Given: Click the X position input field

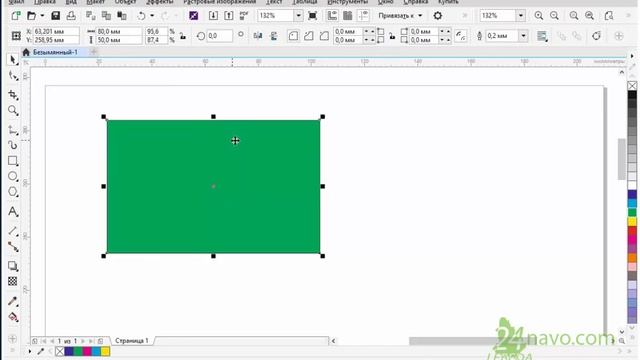Looking at the screenshot, I should 56,31.
